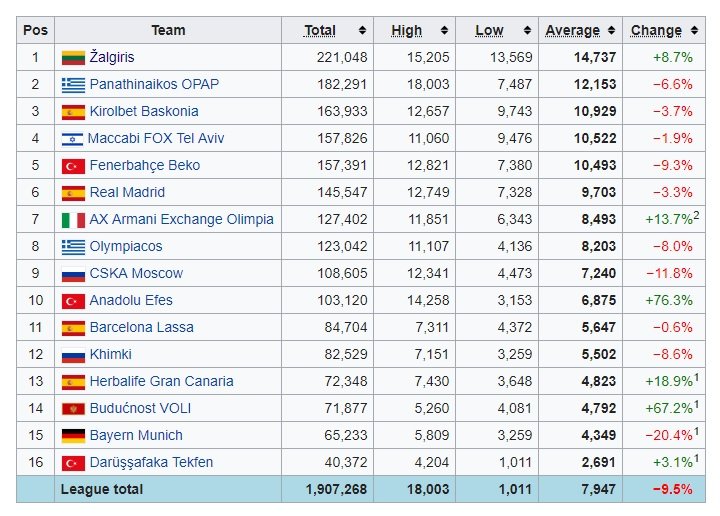This screenshot has height=516, width=720.
Task: Sort table by Total column arrows
Action: coord(362,30)
